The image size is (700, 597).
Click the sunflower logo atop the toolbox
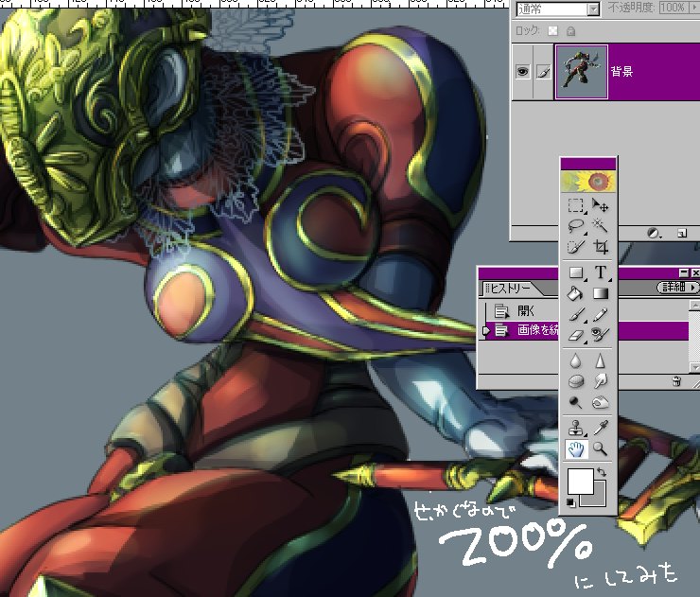coord(588,182)
